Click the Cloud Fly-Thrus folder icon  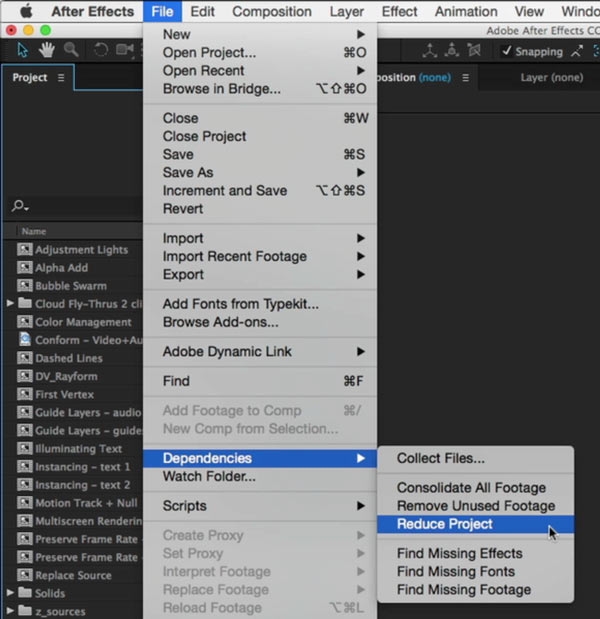(x=25, y=303)
